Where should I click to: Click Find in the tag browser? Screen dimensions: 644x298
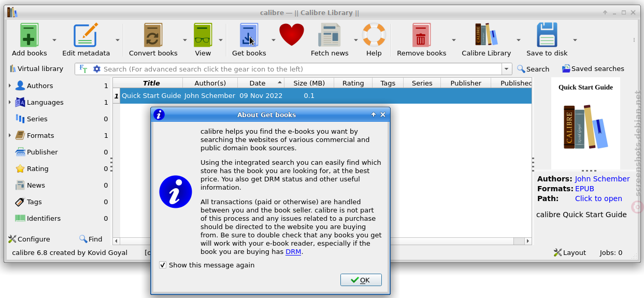[91, 239]
